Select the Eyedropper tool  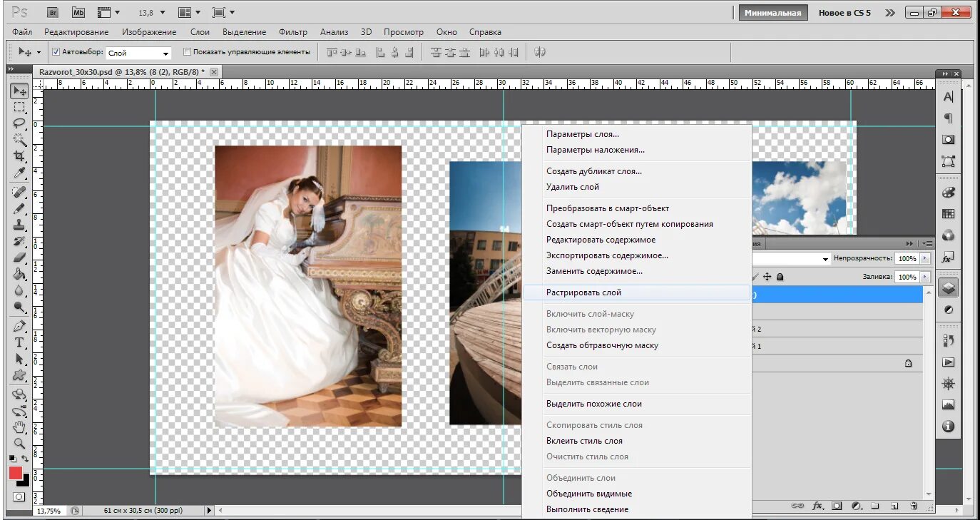pos(19,173)
